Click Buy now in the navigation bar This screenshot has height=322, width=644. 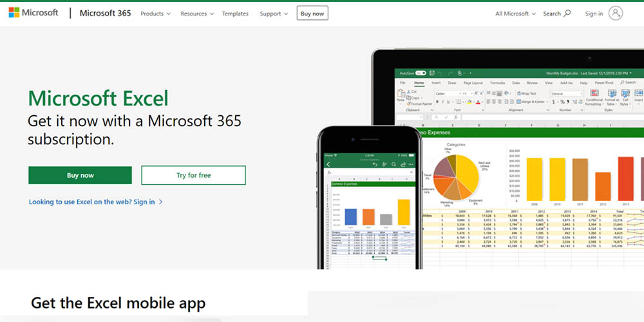[312, 13]
